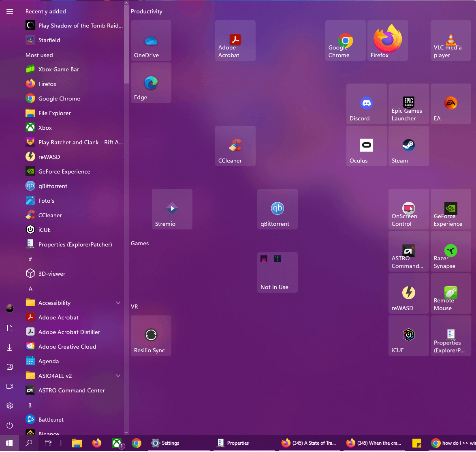Screen dimensions: 476x452
Task: Open VLC media player tile
Action: [450, 41]
